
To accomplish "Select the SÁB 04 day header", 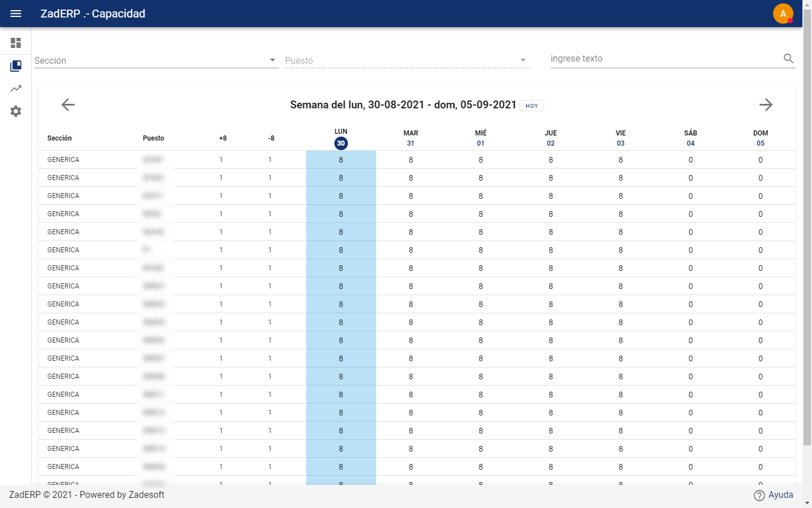I will pyautogui.click(x=691, y=138).
